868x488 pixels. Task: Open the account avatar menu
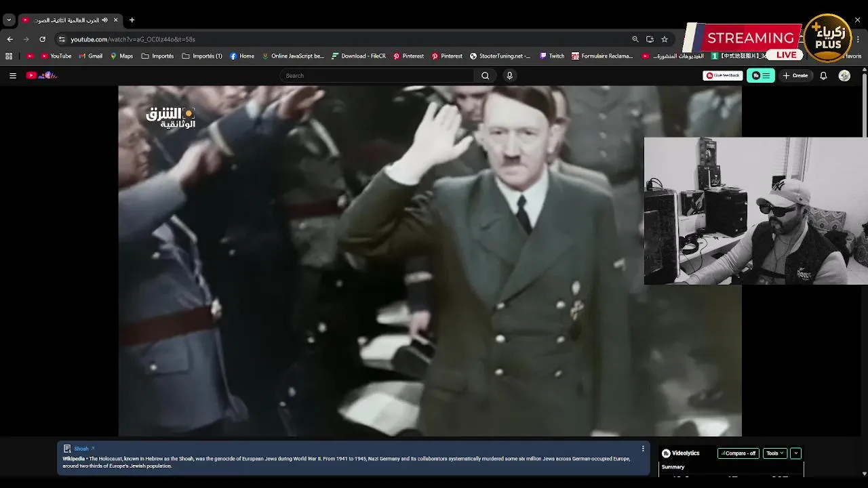pyautogui.click(x=844, y=76)
